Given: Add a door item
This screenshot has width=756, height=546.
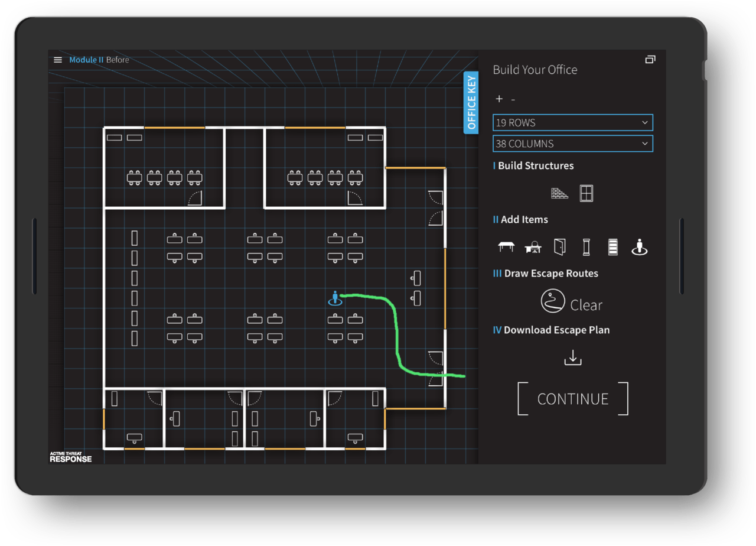Looking at the screenshot, I should pos(559,247).
